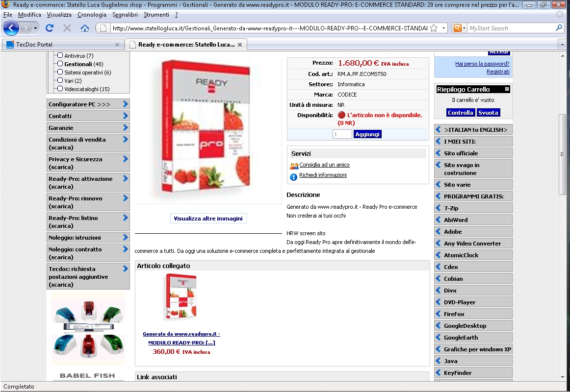Click arrow icon next to Configuratore PC
The width and height of the screenshot is (570, 392).
[x=126, y=104]
